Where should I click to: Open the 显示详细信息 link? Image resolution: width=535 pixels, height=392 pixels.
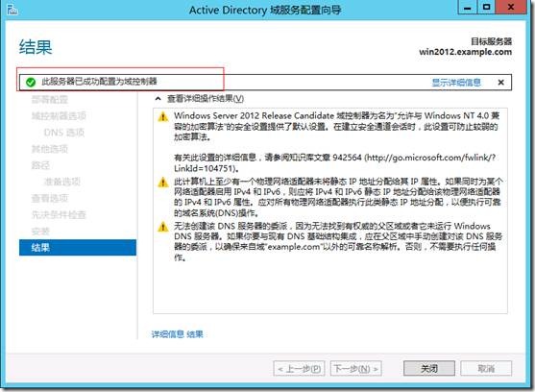click(x=456, y=83)
